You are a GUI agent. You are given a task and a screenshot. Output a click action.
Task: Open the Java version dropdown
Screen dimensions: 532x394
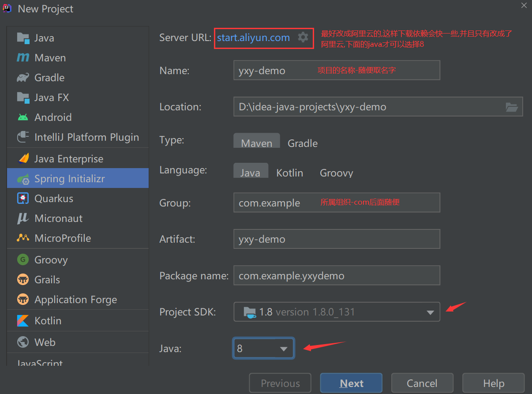[x=263, y=349]
